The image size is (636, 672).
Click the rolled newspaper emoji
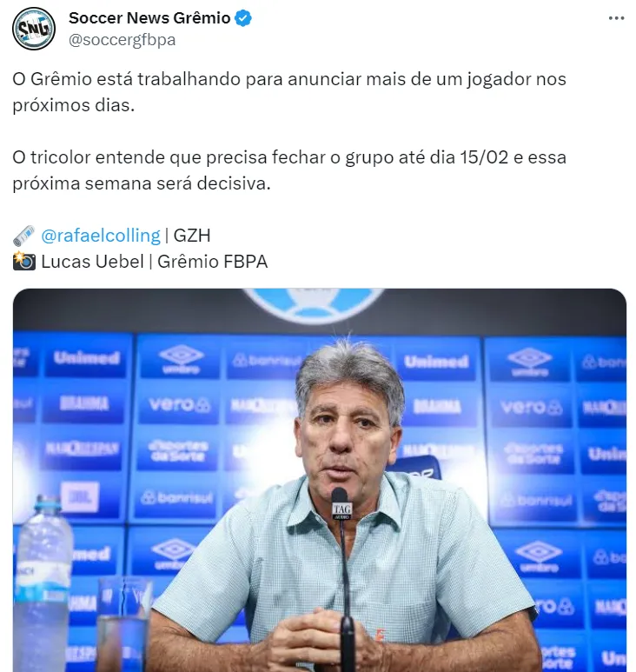pos(24,236)
